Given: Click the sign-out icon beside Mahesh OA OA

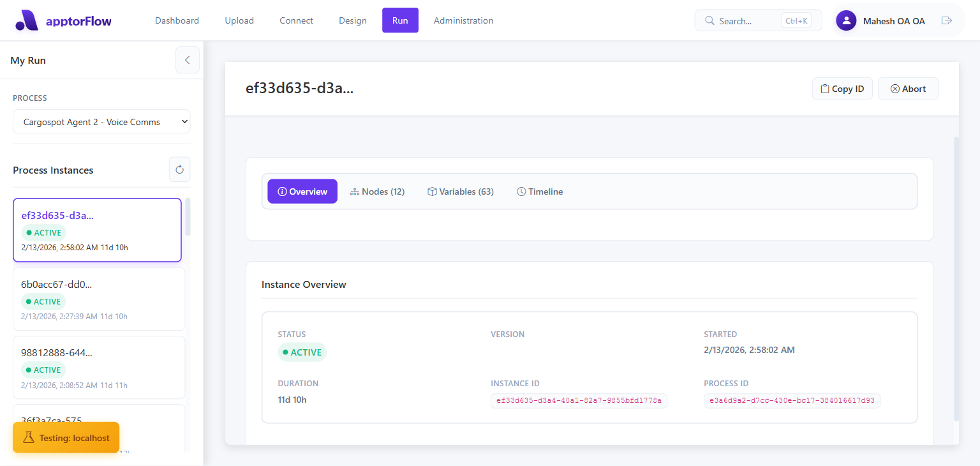Looking at the screenshot, I should (x=947, y=20).
